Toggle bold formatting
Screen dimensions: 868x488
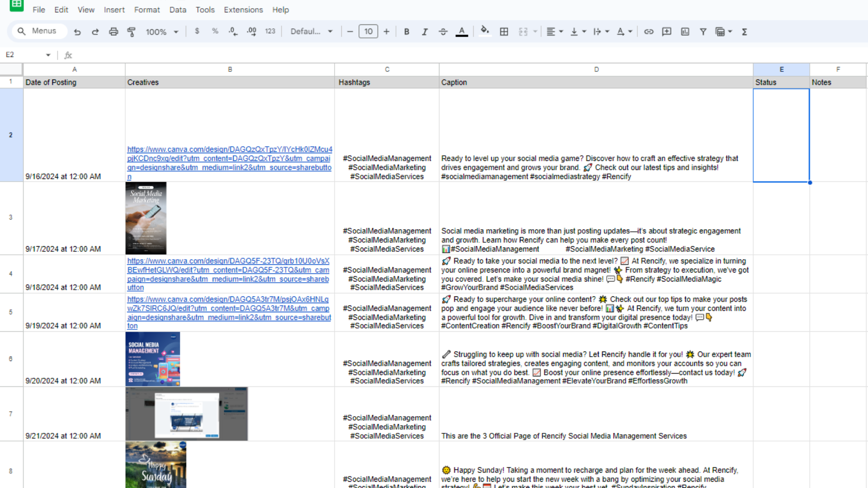[406, 32]
